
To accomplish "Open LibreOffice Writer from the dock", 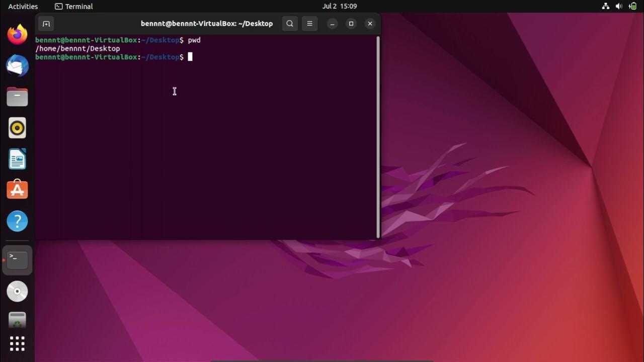I will pyautogui.click(x=17, y=159).
